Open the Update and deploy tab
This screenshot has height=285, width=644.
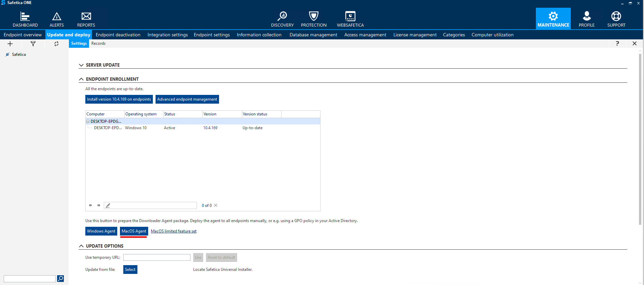(x=69, y=35)
